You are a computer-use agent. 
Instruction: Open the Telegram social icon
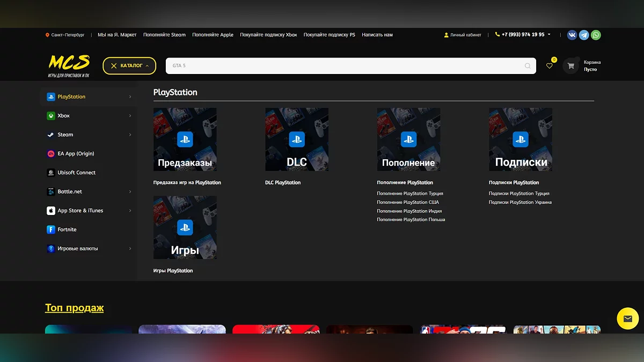click(584, 35)
